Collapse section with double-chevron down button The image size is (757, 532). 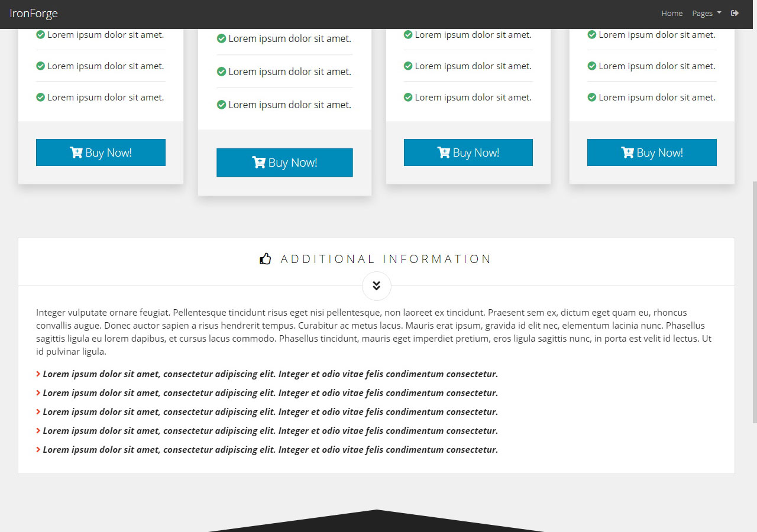click(x=377, y=286)
